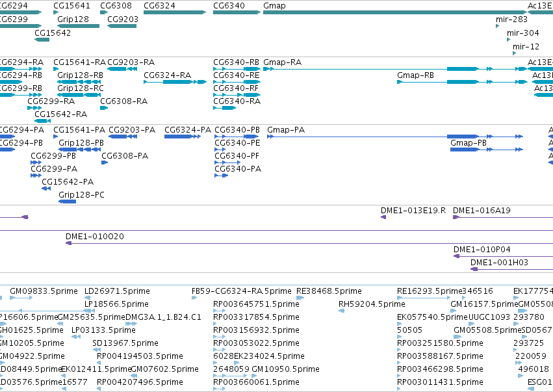
Task: Click the RP004194503.5prime EST label
Action: pos(140,356)
